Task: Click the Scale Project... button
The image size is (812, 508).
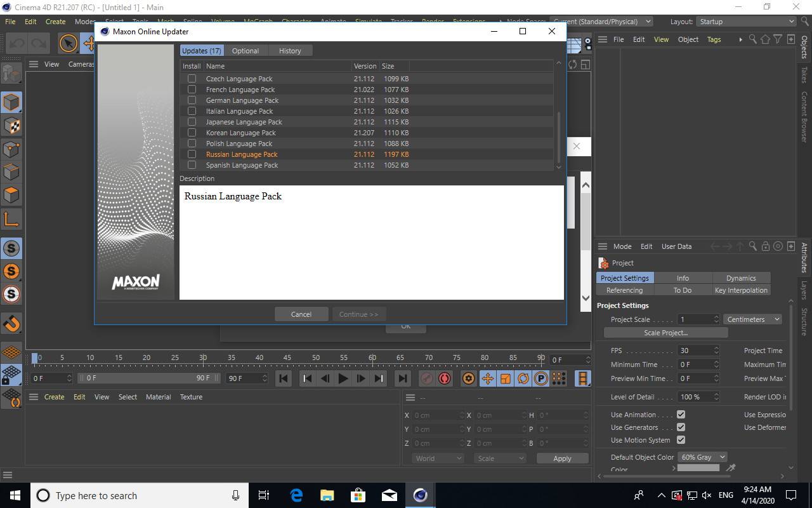Action: pyautogui.click(x=665, y=333)
